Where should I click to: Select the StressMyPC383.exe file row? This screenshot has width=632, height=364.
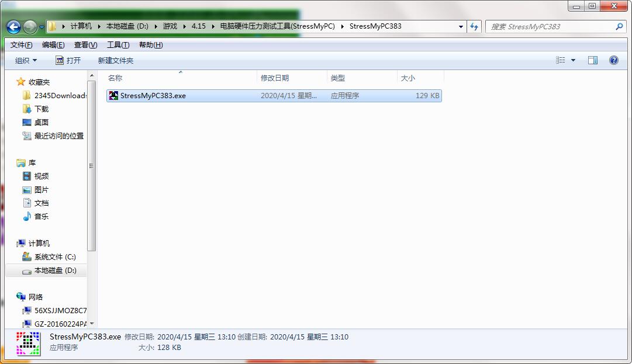pos(274,96)
